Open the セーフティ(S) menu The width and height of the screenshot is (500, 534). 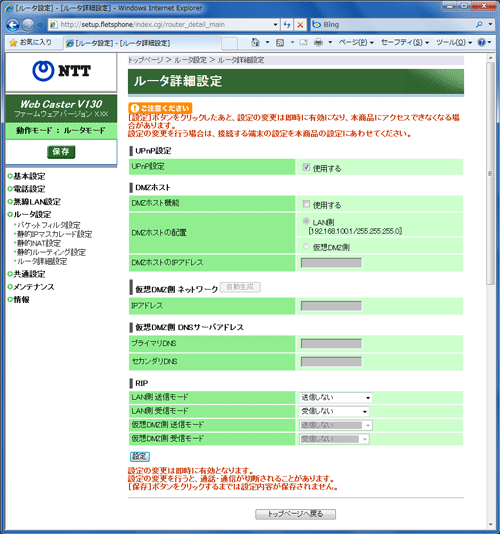[405, 43]
